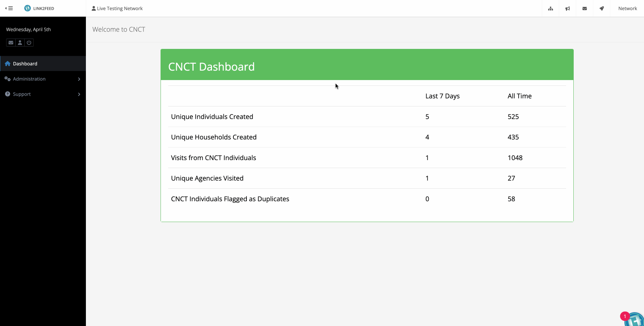This screenshot has width=644, height=326.
Task: Click the Unique Individuals Created row
Action: pos(212,117)
